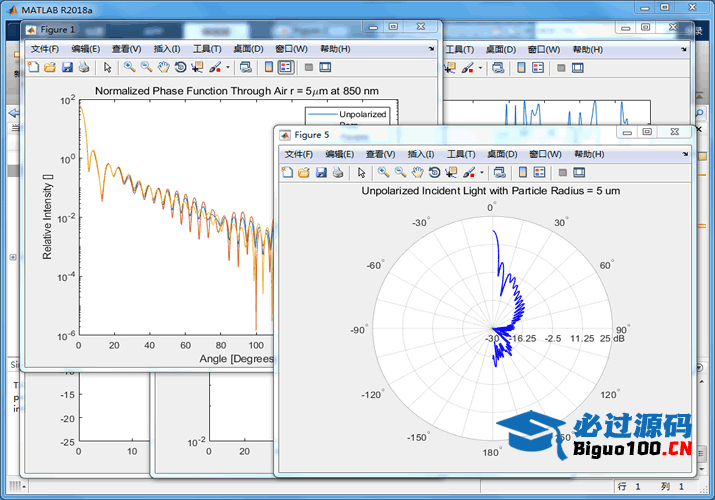
Task: Toggle Insert Legend in Figure 1 toolbar
Action: [x=286, y=67]
